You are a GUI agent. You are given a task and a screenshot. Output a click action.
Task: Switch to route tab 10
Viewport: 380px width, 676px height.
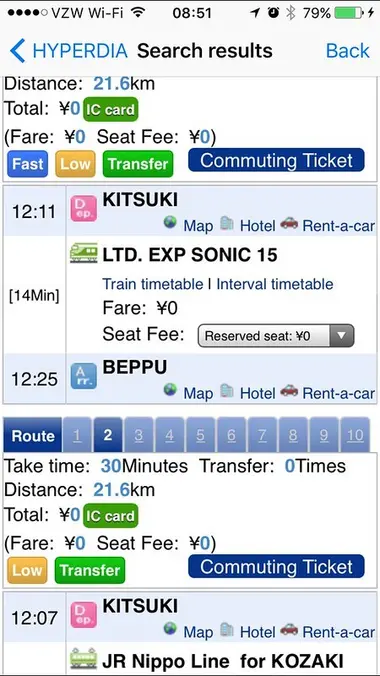355,435
